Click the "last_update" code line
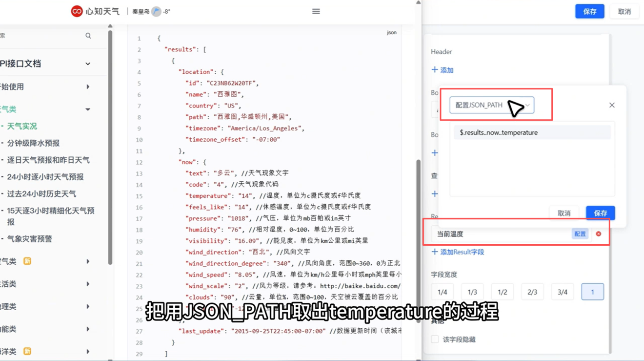644x361 pixels. tap(290, 331)
